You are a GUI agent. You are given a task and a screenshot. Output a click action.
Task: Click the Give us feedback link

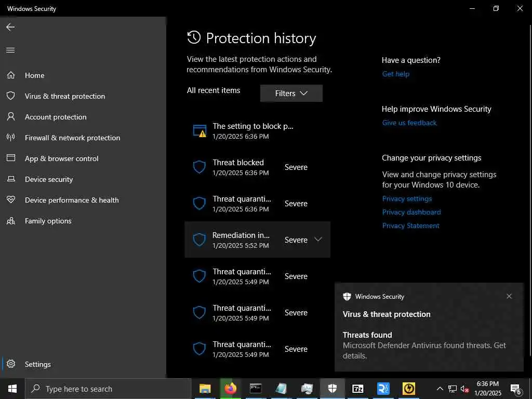tap(409, 123)
